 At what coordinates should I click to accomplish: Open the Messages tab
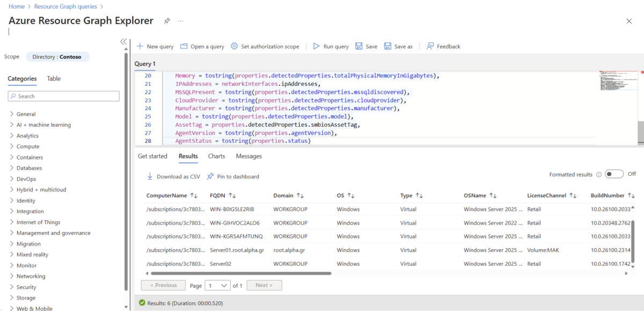[249, 156]
